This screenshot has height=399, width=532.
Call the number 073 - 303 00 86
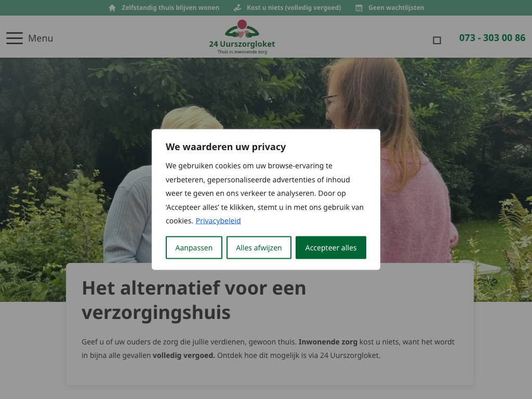click(492, 37)
